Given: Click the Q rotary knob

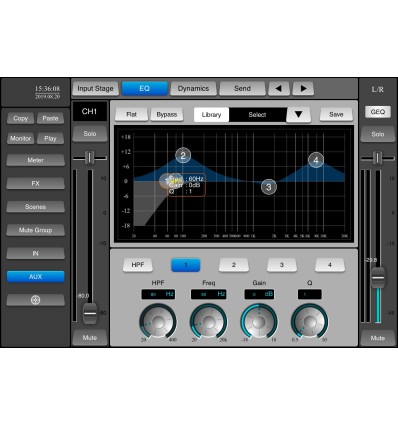Looking at the screenshot, I should (x=310, y=322).
